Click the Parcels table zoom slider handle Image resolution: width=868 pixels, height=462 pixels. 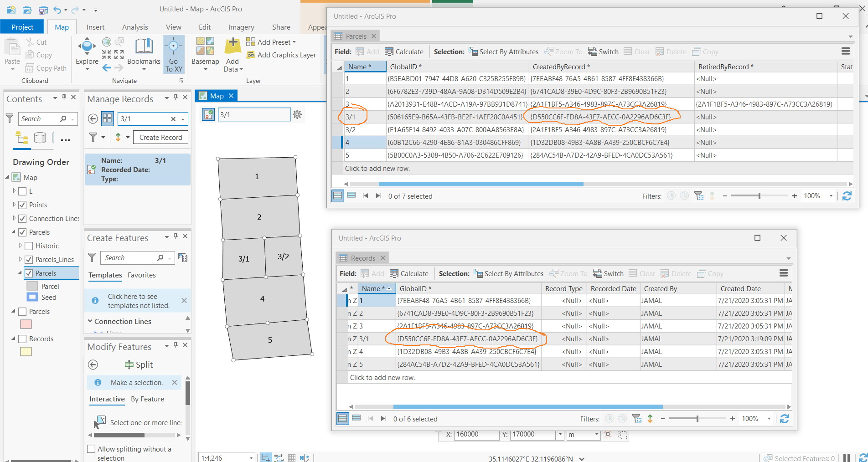759,196
